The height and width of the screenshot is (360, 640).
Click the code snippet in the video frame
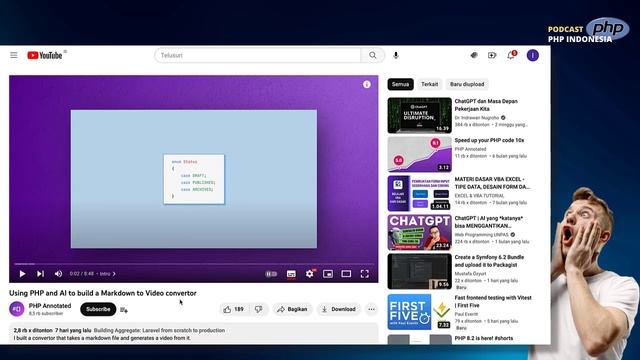[194, 179]
